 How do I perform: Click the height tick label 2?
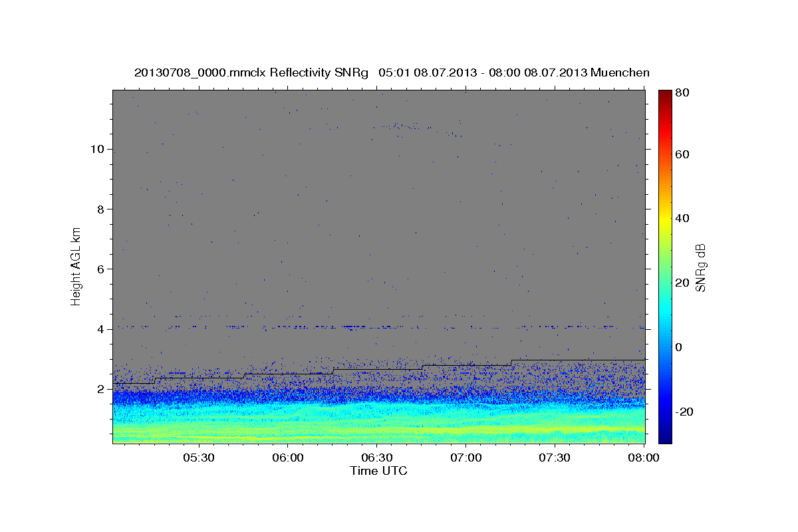pyautogui.click(x=100, y=388)
